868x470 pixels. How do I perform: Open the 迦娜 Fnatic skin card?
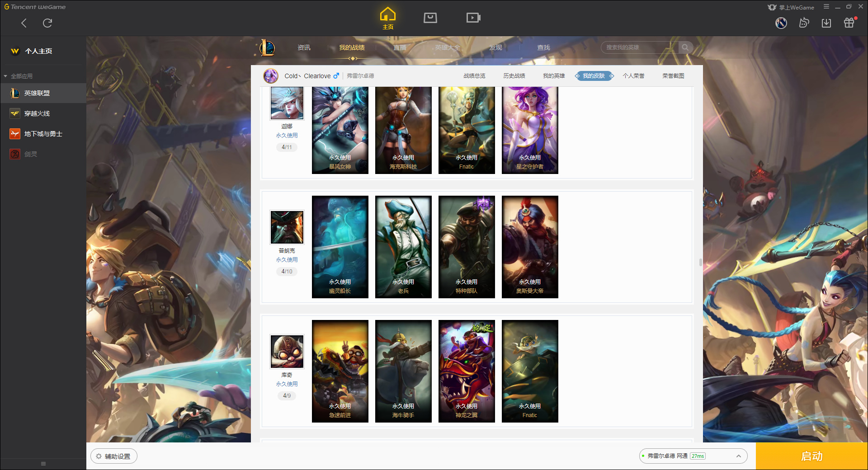click(x=467, y=130)
